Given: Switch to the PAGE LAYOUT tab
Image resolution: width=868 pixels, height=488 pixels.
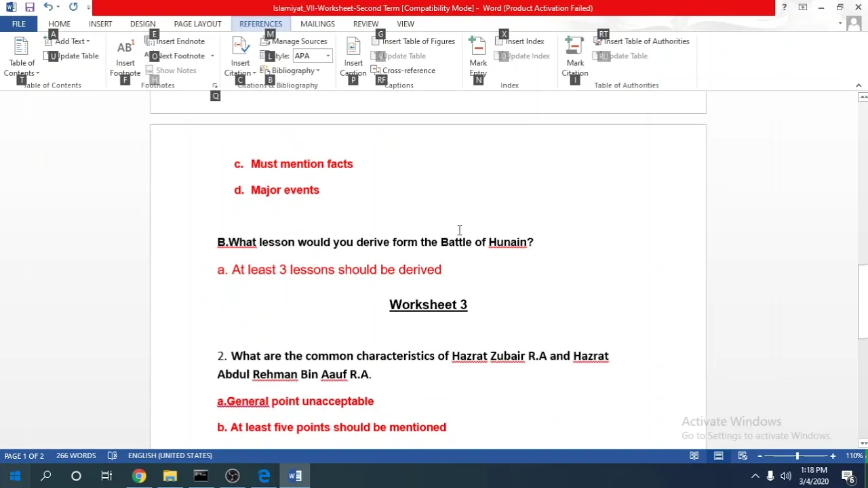Looking at the screenshot, I should (x=197, y=24).
